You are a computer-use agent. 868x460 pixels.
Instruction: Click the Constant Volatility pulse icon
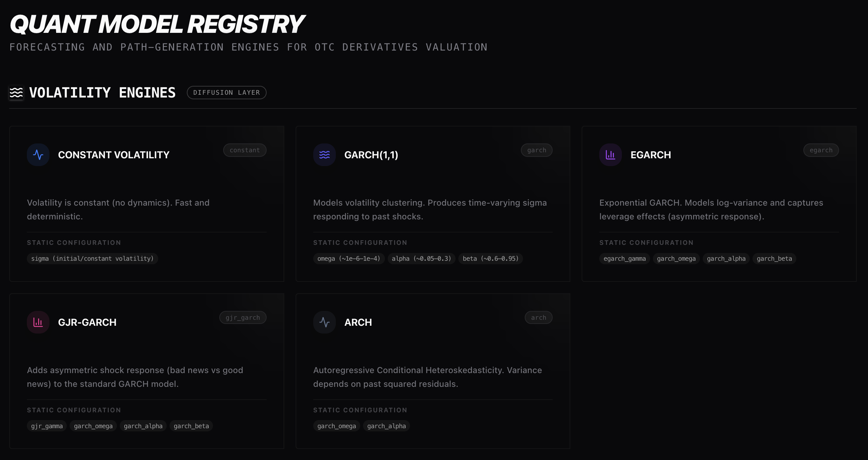[x=38, y=155]
